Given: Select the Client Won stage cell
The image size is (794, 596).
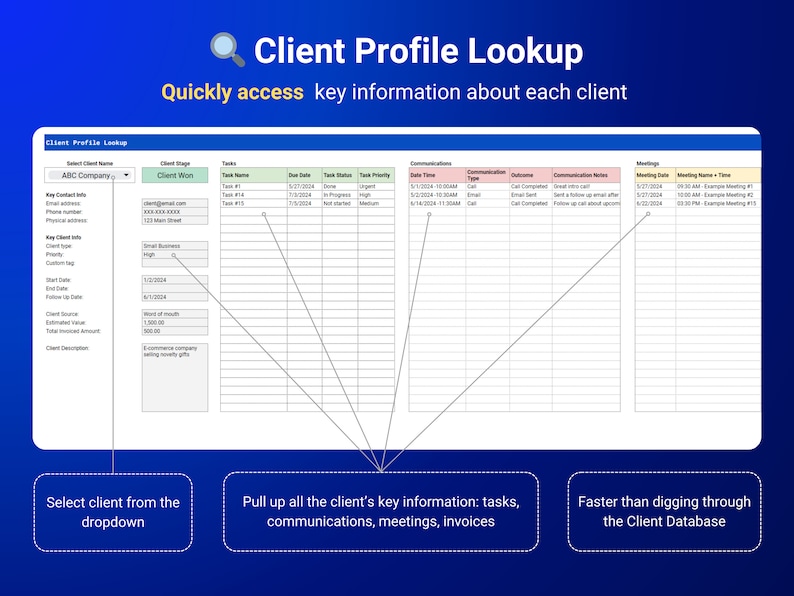Looking at the screenshot, I should [175, 175].
